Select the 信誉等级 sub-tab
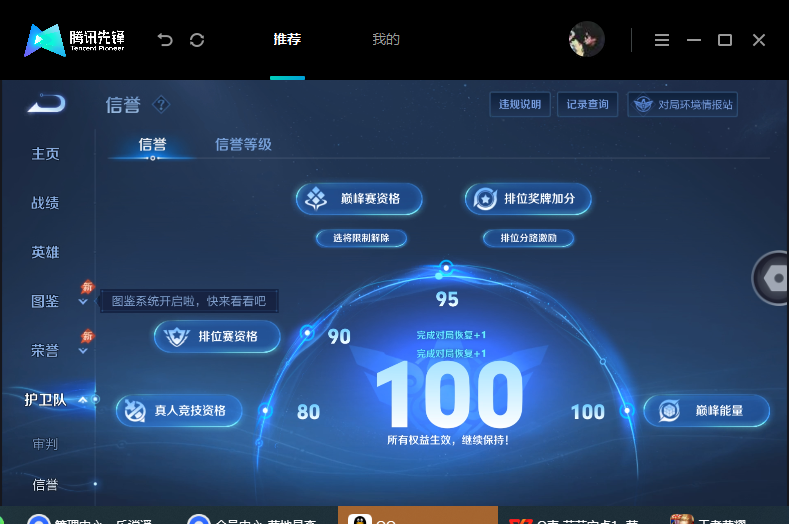This screenshot has width=789, height=524. coord(244,144)
